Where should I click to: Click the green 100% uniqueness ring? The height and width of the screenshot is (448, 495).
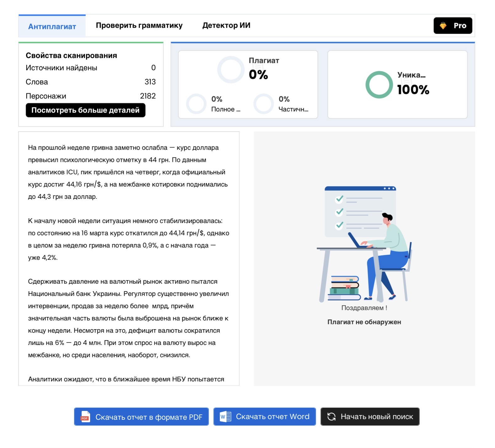click(379, 85)
